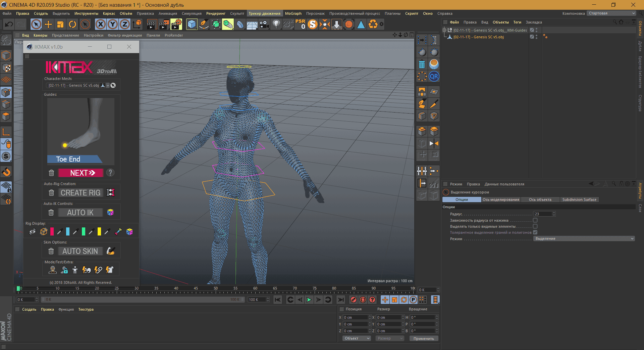644x350 pixels.
Task: Open the Объект coordinate mode dropdown
Action: tap(357, 338)
